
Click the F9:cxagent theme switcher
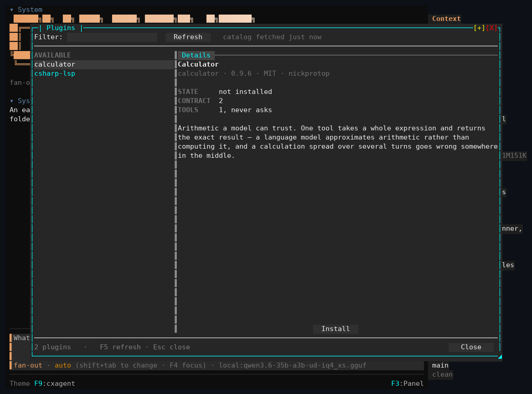pyautogui.click(x=55, y=384)
